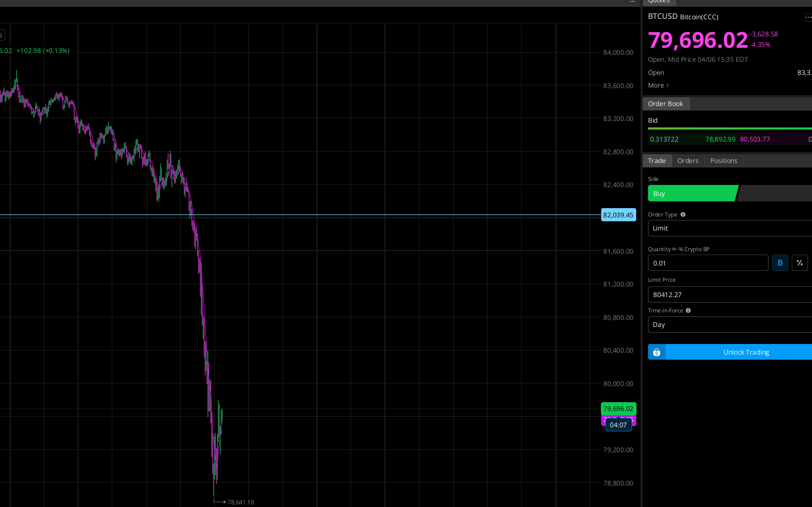Screen dimensions: 812x507
Task: Open the Time-in-Force Day dropdown
Action: (x=730, y=325)
